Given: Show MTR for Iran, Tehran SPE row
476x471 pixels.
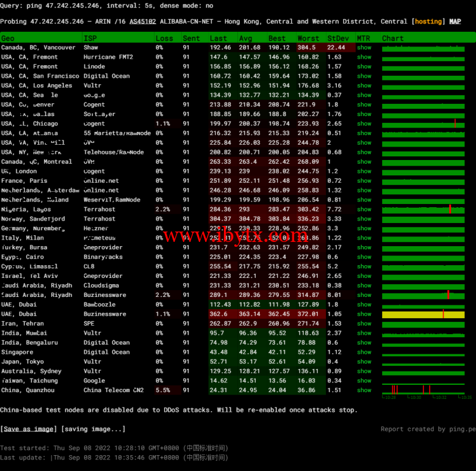Looking at the screenshot, I should [x=364, y=324].
